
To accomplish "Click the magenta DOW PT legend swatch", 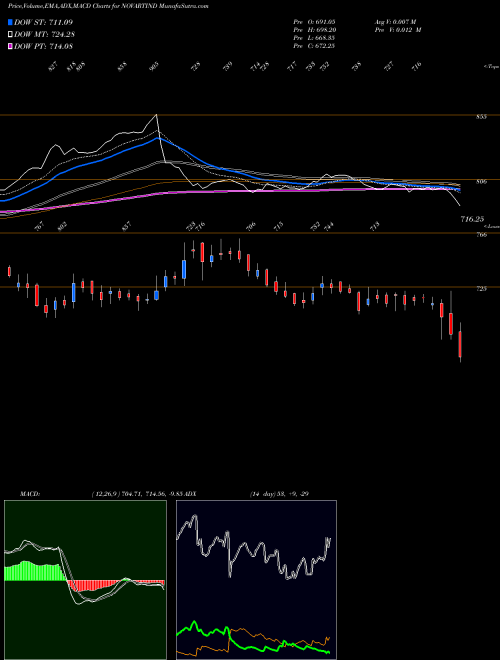I will (x=10, y=46).
